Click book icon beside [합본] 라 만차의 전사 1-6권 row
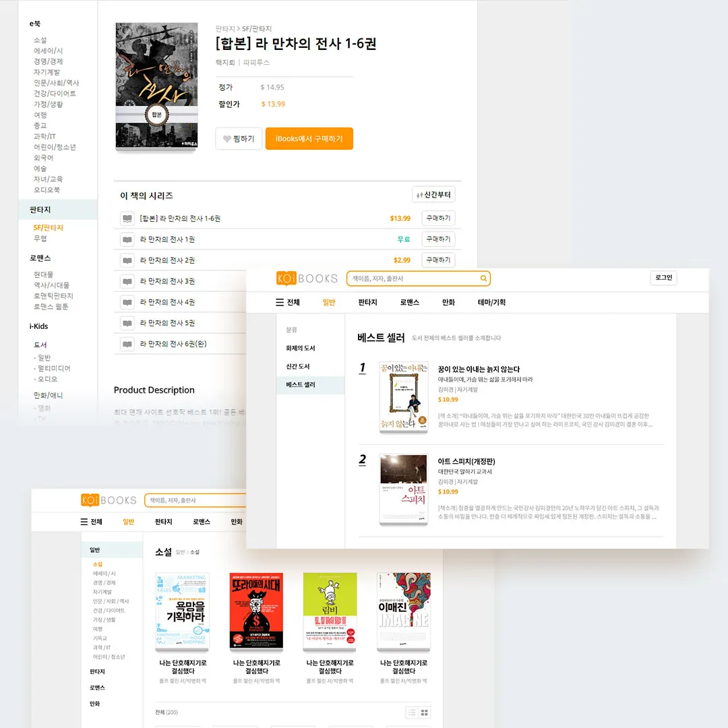This screenshot has height=728, width=728. click(x=127, y=218)
